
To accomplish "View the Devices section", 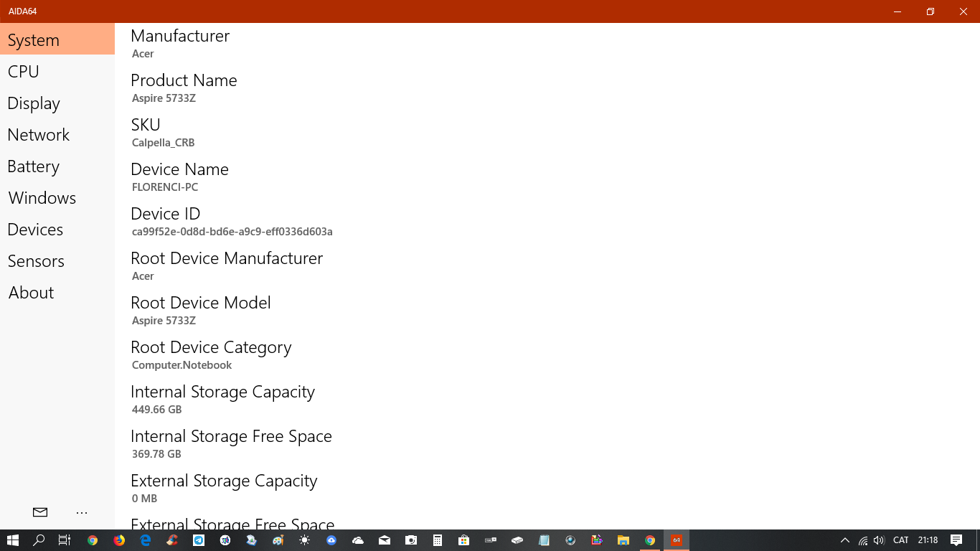I will (57, 230).
